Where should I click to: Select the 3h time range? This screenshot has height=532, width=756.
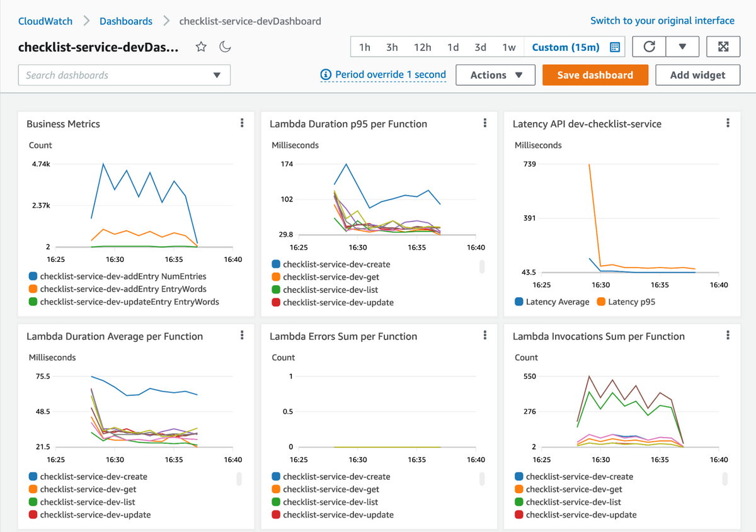pos(392,47)
